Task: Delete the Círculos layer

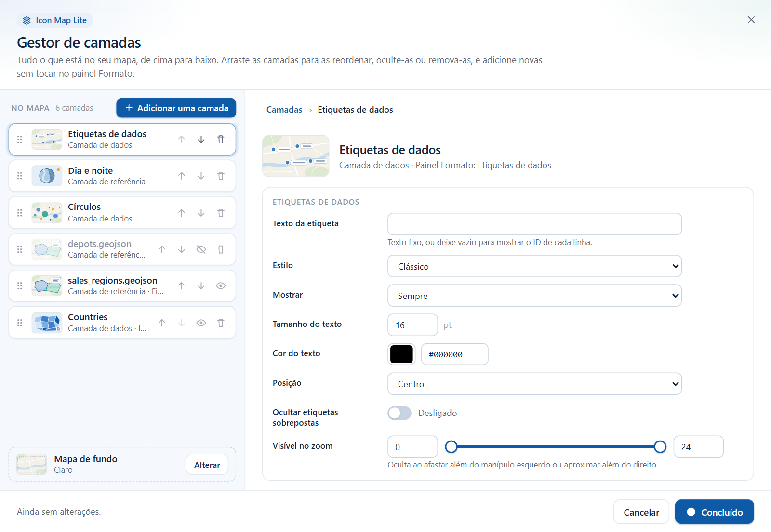Action: [x=221, y=213]
